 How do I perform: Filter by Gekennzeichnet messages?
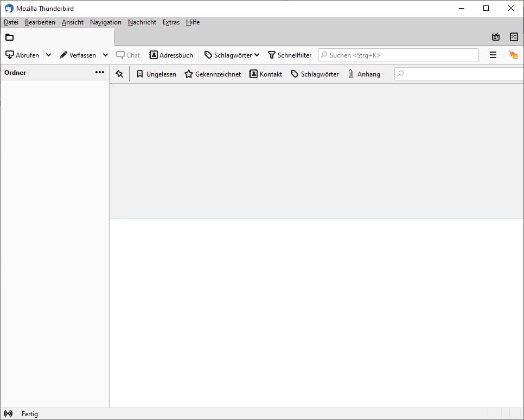pos(213,74)
